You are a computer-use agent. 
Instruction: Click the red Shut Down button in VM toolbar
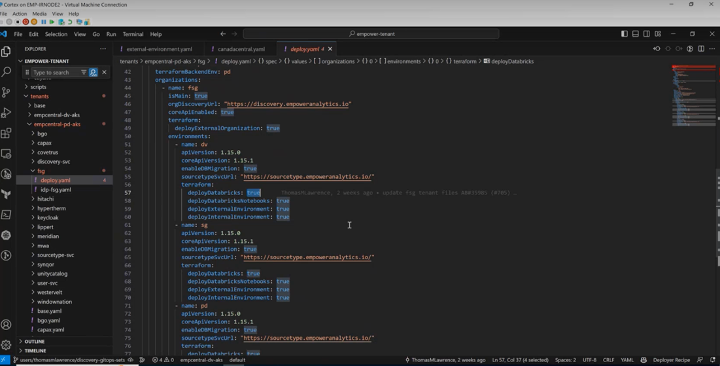coord(26,22)
